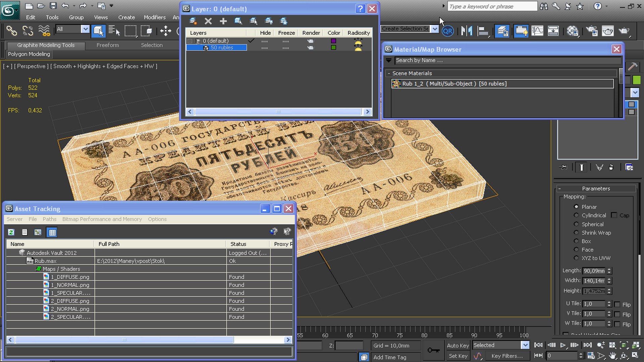
Task: Click Configure Modifier Sets icon
Action: [x=629, y=167]
